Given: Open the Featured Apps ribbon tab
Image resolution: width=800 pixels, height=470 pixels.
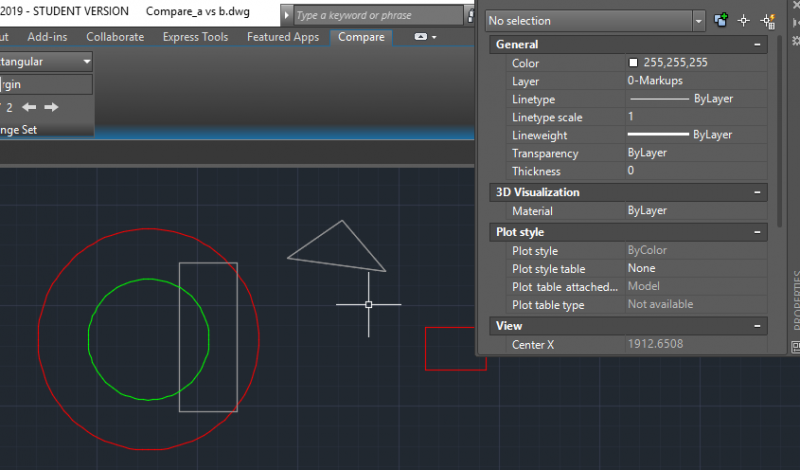Looking at the screenshot, I should 283,37.
